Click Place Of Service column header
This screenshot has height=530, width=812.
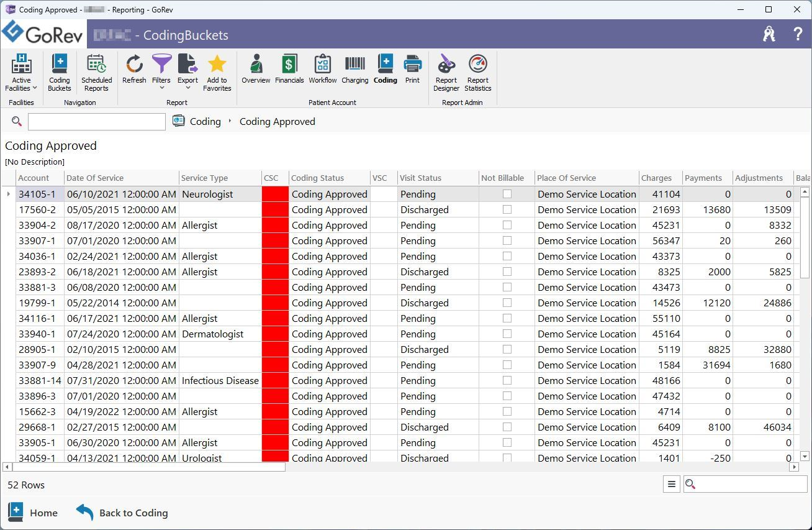click(587, 178)
